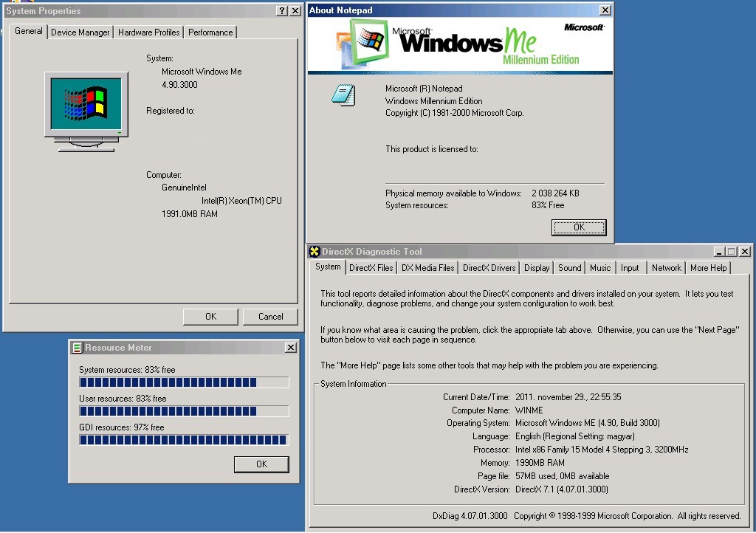Click the DirectX Diagnostic Tool title bar icon
The width and height of the screenshot is (756, 533).
[315, 251]
